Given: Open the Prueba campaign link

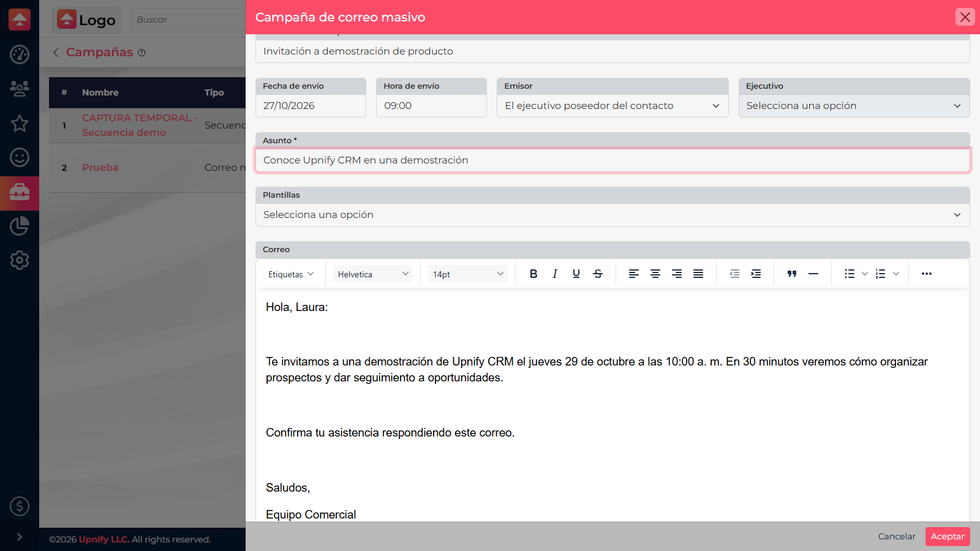Looking at the screenshot, I should pyautogui.click(x=100, y=167).
